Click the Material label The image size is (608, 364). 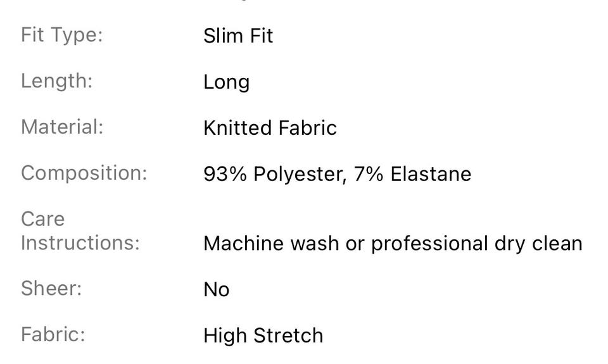[63, 127]
